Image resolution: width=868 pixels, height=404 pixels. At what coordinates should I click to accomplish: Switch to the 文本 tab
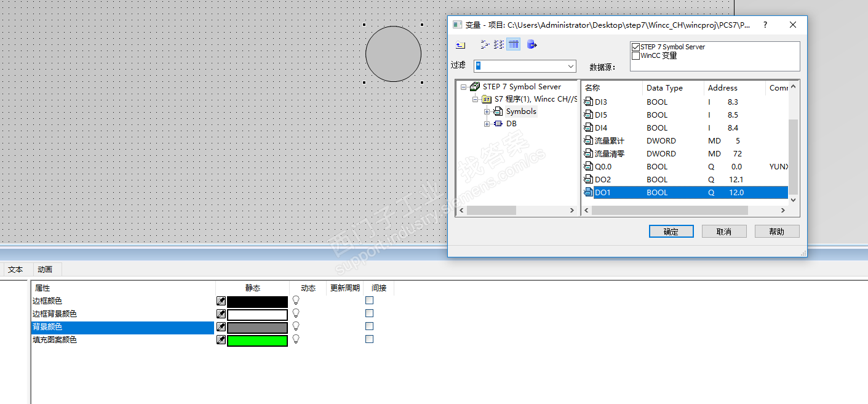[16, 270]
